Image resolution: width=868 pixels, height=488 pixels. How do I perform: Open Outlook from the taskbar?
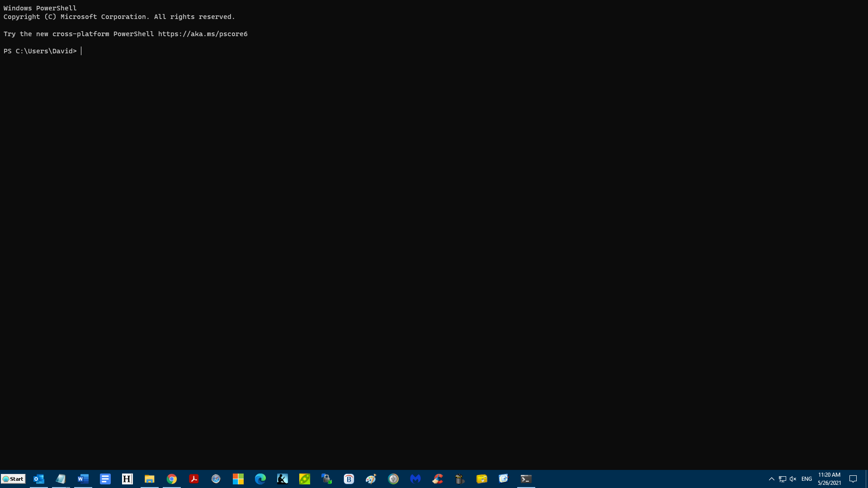[39, 479]
